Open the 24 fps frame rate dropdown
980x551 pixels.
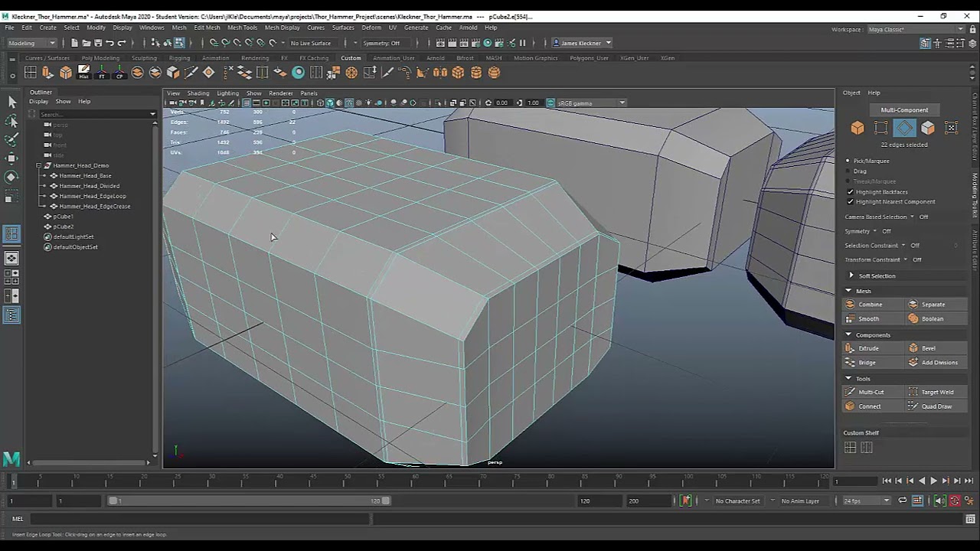tap(866, 500)
